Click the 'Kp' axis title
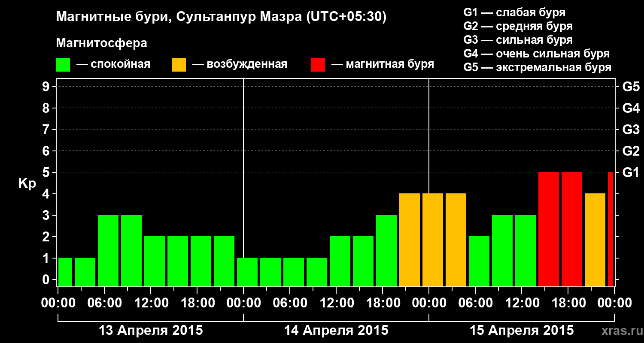The image size is (644, 343). coord(27,184)
